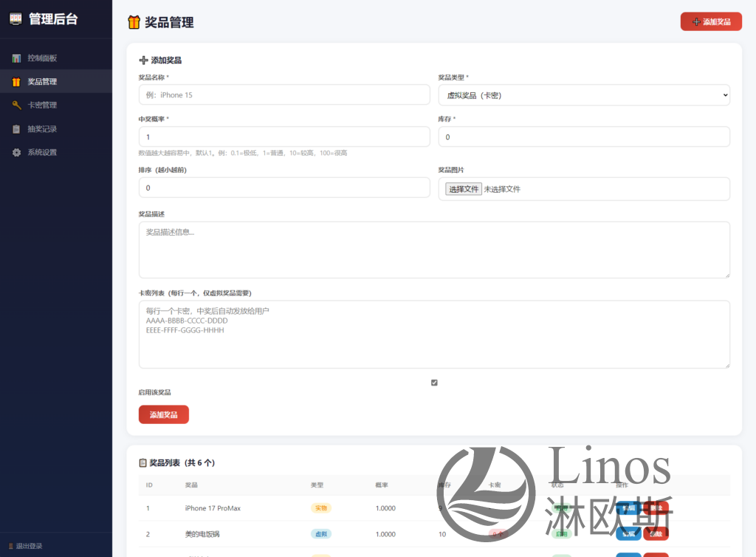This screenshot has width=756, height=557.
Task: Toggle the 启用该奖品 checkbox
Action: click(x=434, y=383)
